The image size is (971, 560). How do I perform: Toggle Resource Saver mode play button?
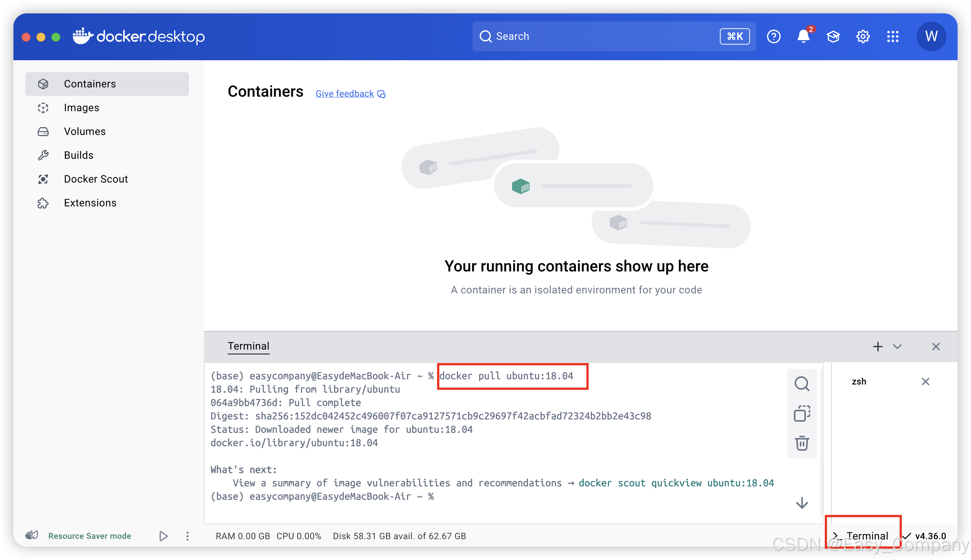tap(163, 536)
